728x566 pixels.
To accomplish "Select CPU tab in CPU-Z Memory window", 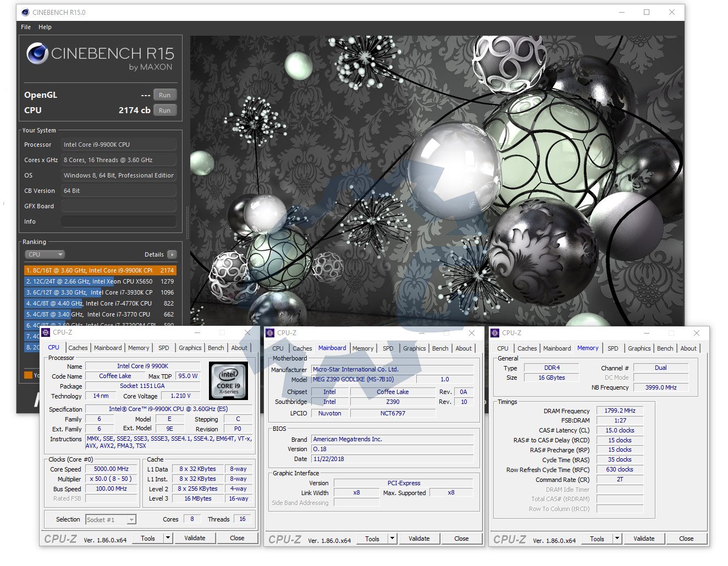I will [x=503, y=348].
